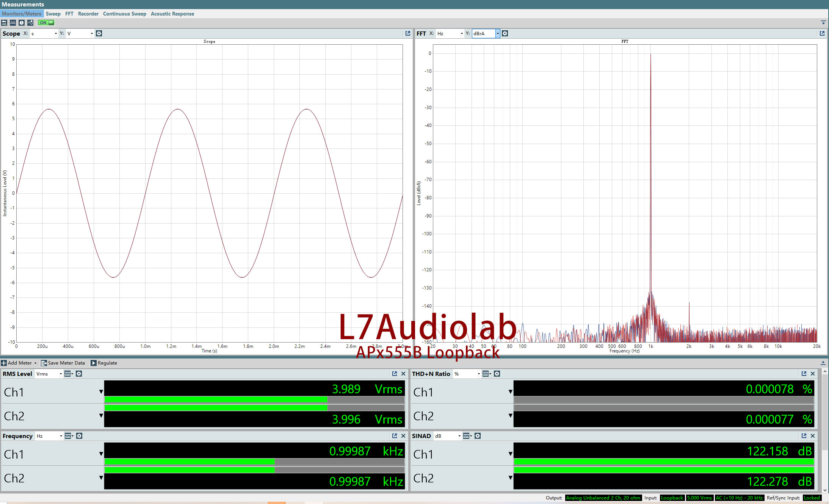The image size is (829, 504).
Task: Click AC (<10 Hz) - 20 kHz filter status
Action: [739, 498]
